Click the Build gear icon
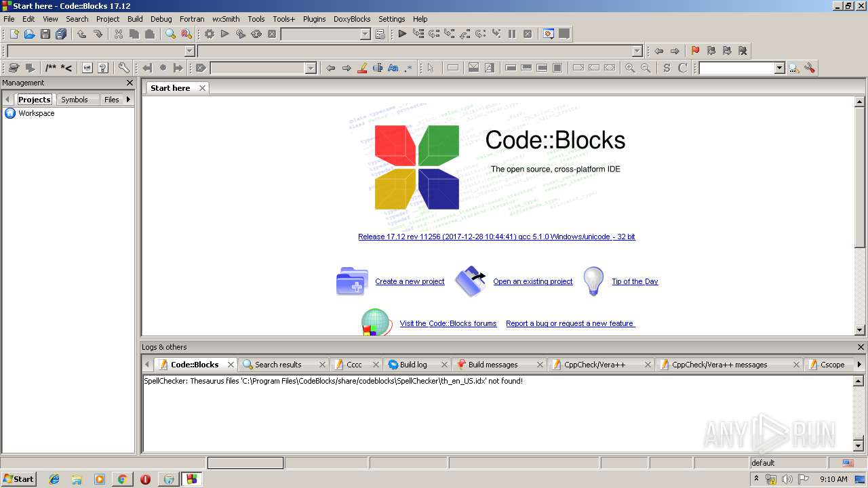The image size is (868, 488). coord(209,34)
